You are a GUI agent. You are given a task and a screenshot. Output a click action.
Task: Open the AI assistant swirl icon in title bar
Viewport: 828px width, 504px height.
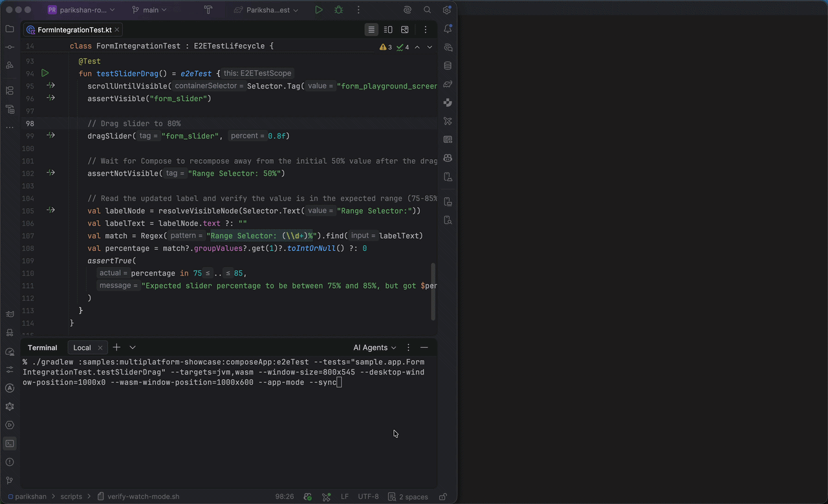[408, 10]
